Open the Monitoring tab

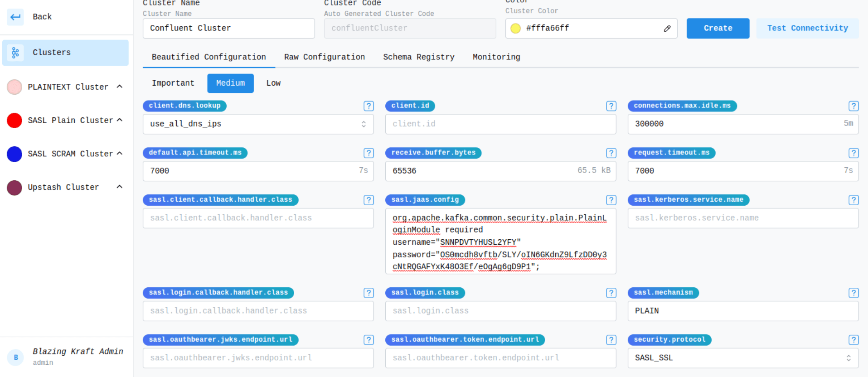point(496,57)
